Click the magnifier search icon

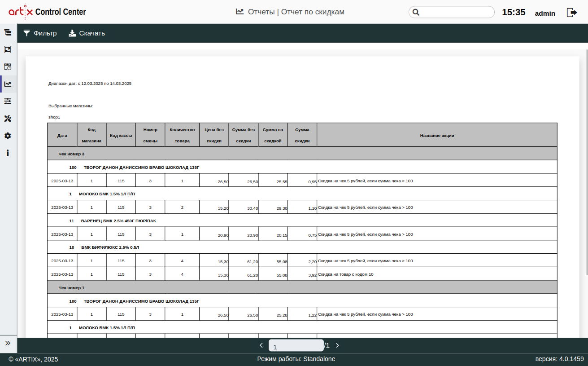pyautogui.click(x=416, y=12)
